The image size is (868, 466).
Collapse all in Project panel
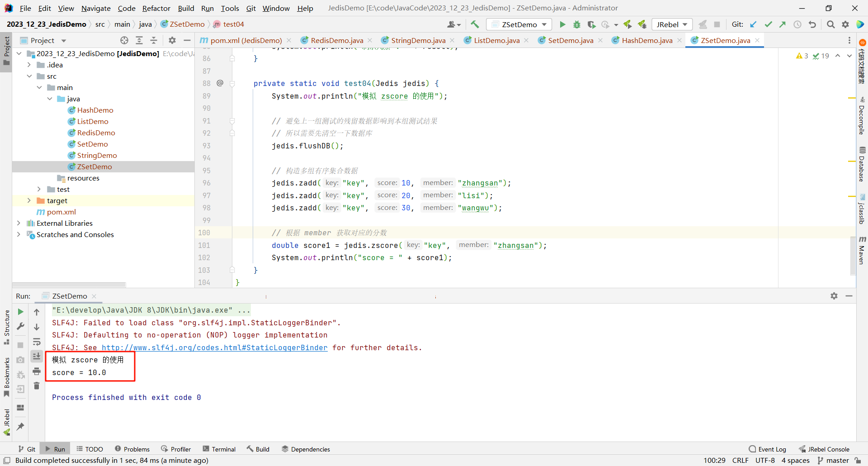(x=154, y=40)
